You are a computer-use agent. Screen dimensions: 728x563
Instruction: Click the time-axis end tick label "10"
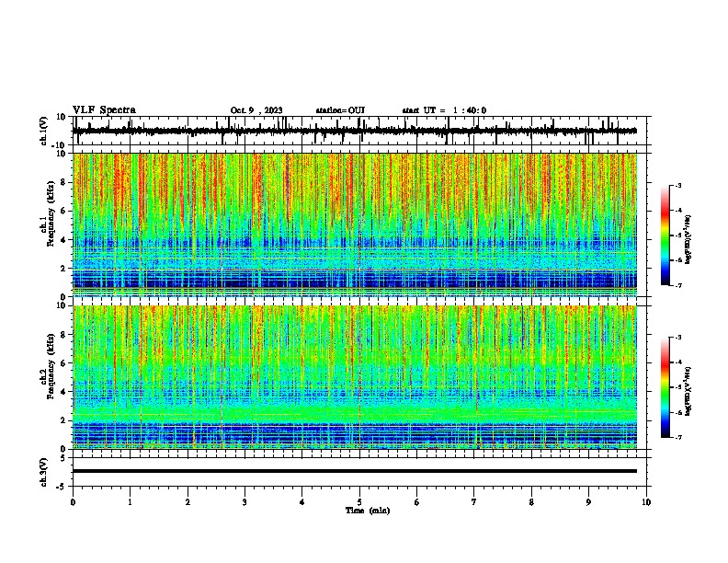pos(646,502)
